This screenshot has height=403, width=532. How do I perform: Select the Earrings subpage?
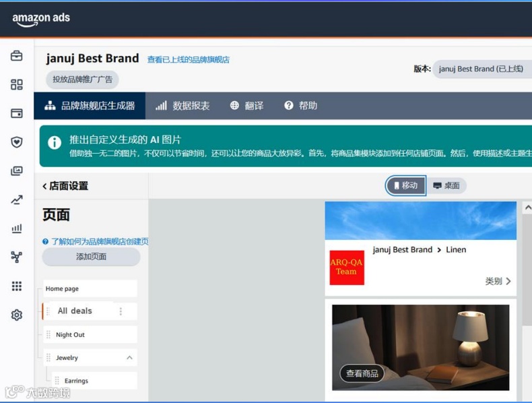(94, 381)
